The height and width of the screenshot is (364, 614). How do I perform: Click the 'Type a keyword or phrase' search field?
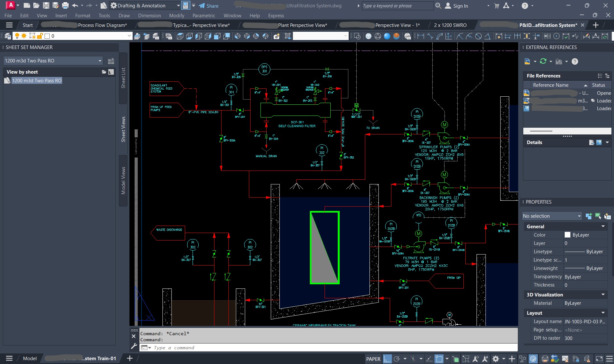pos(397,6)
